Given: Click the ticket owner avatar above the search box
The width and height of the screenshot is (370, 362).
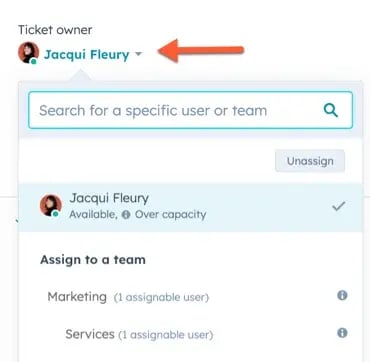Looking at the screenshot, I should pos(29,53).
